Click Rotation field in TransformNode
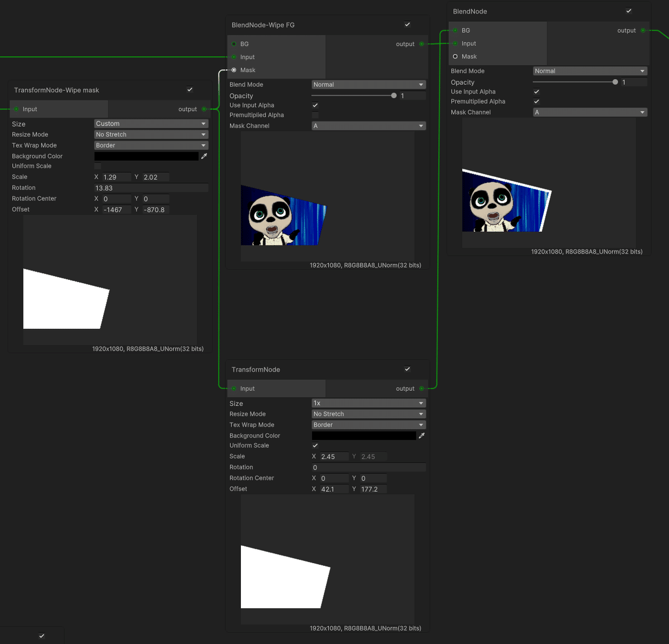Screen dimensions: 669x644 pos(369,467)
